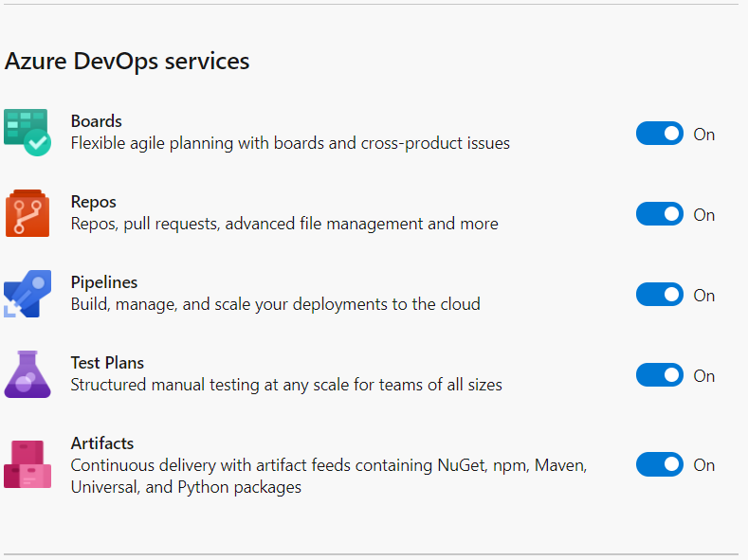Image resolution: width=748 pixels, height=560 pixels.
Task: Click the Artifacts heading
Action: (102, 443)
